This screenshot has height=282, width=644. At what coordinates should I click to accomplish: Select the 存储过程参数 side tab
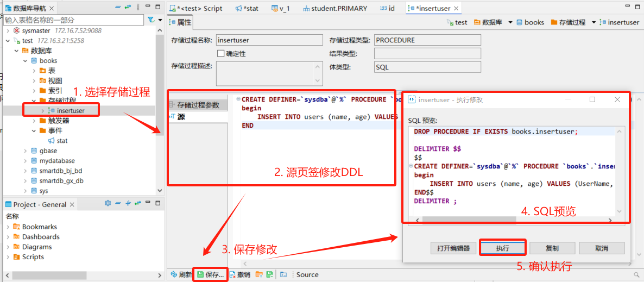[198, 105]
